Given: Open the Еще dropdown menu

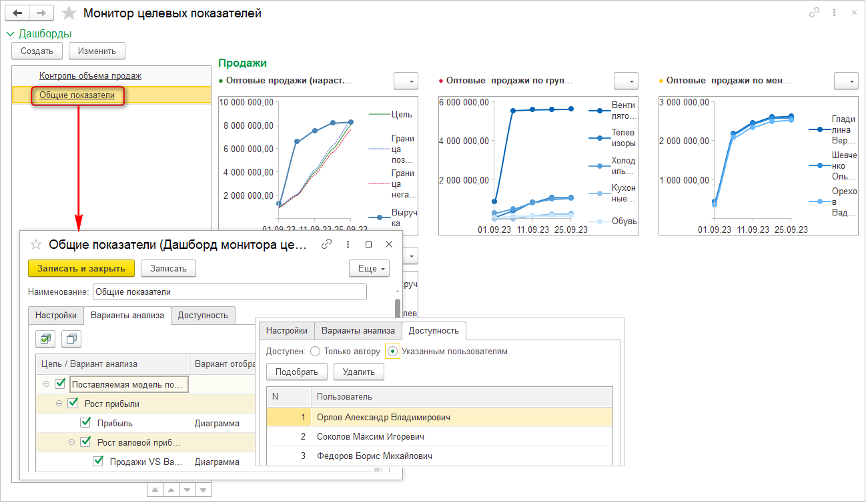Looking at the screenshot, I should pyautogui.click(x=368, y=268).
